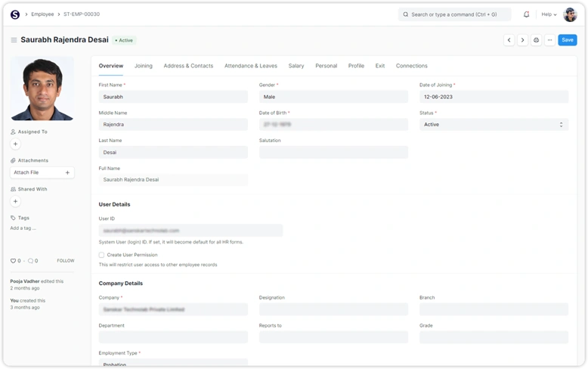The image size is (588, 369).
Task: Click the search or type a command box
Action: coord(454,14)
